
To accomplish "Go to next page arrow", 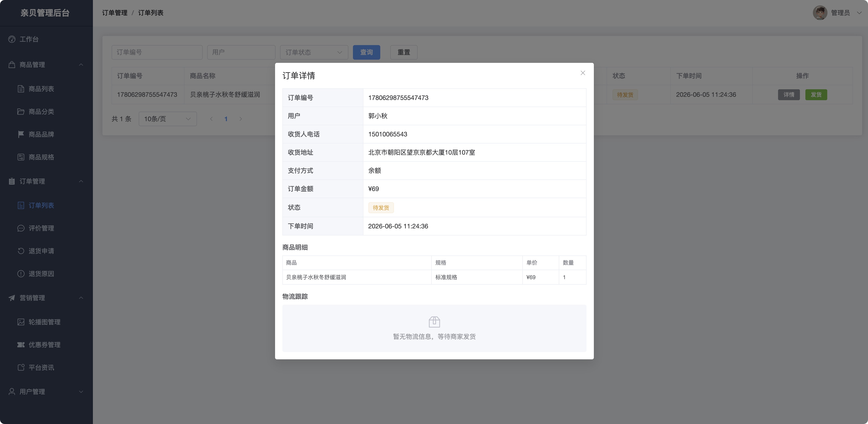I will point(241,119).
